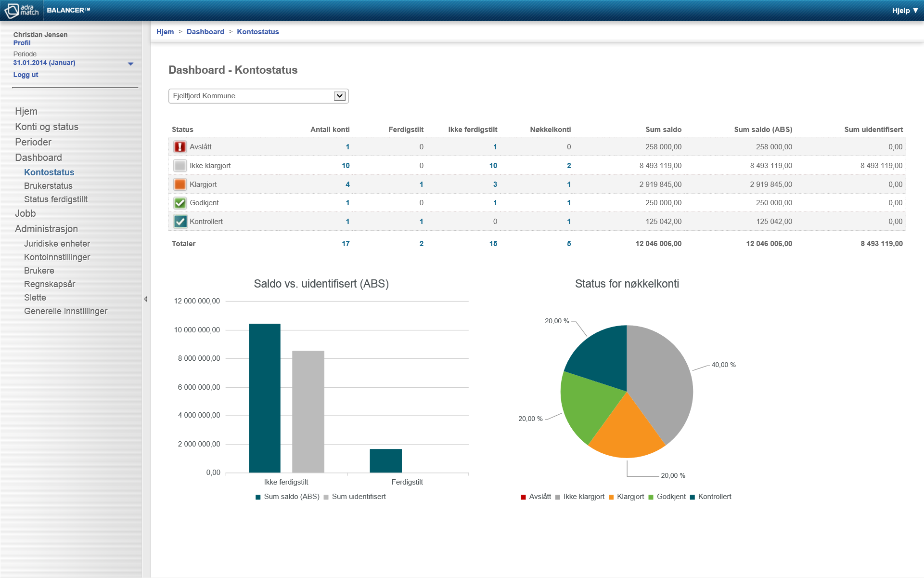Click the Logg ut link
This screenshot has width=924, height=578.
[26, 75]
